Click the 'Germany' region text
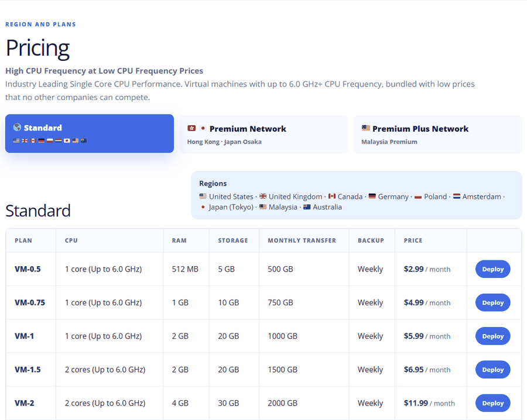 393,197
